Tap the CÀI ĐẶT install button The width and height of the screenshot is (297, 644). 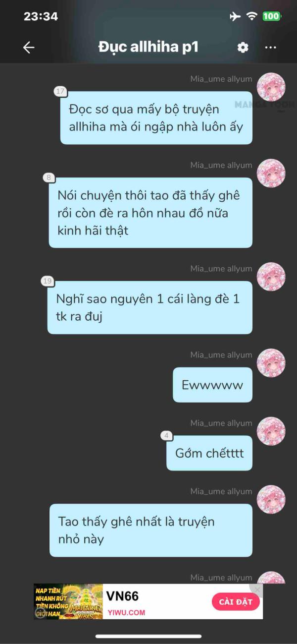coord(236,602)
